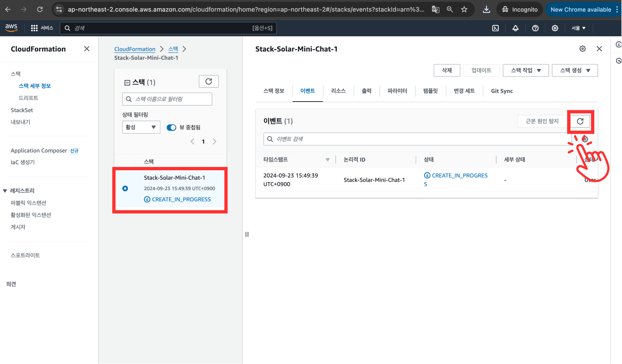Open the status filter dropdown
Viewport: 622px width, 364px height.
[x=141, y=127]
